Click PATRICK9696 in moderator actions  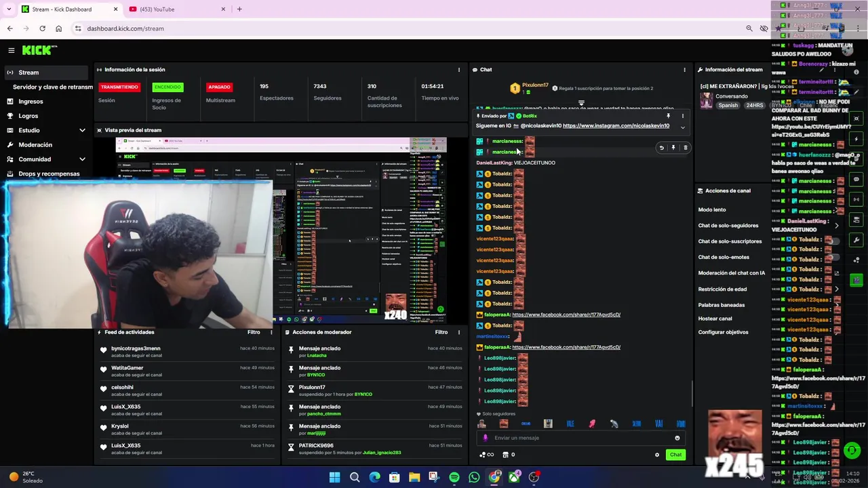point(316,446)
